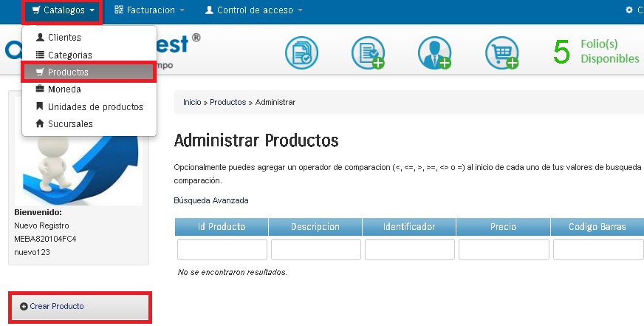
Task: Click the MEBA820104FC4 text in sidebar
Action: 45,239
